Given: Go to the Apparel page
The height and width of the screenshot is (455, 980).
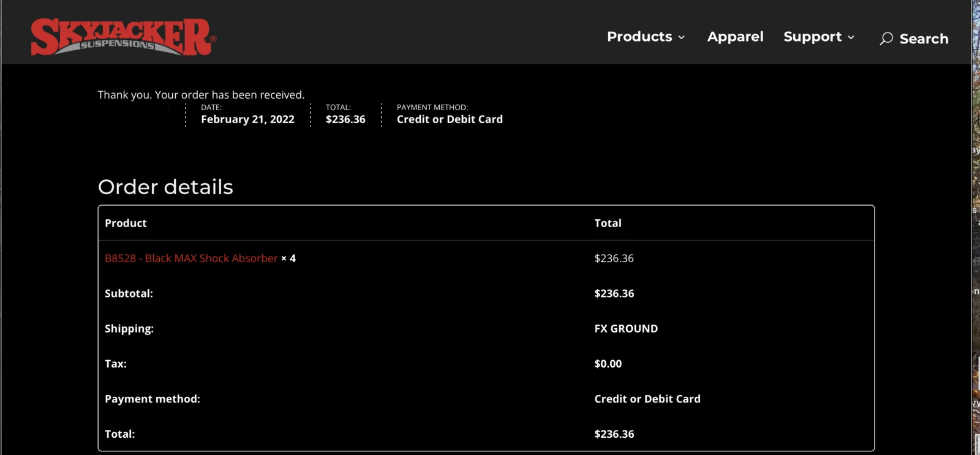Looking at the screenshot, I should (735, 37).
